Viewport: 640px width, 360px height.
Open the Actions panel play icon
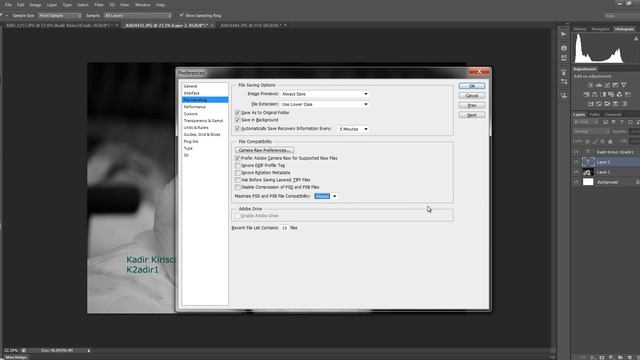[564, 34]
